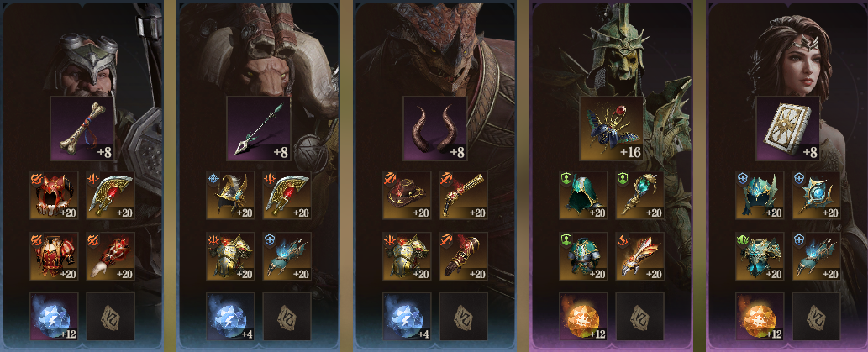Select the undead knight's orange sun gem
The height and width of the screenshot is (352, 868).
click(x=583, y=317)
